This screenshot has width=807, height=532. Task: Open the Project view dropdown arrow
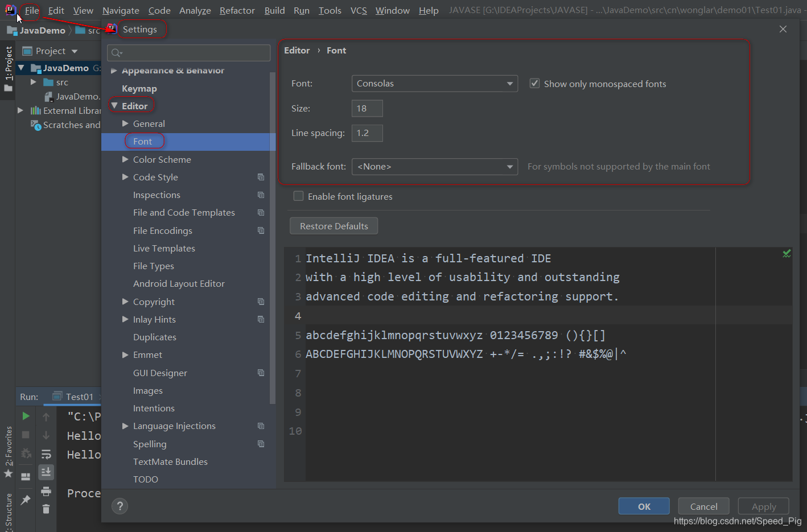point(75,51)
